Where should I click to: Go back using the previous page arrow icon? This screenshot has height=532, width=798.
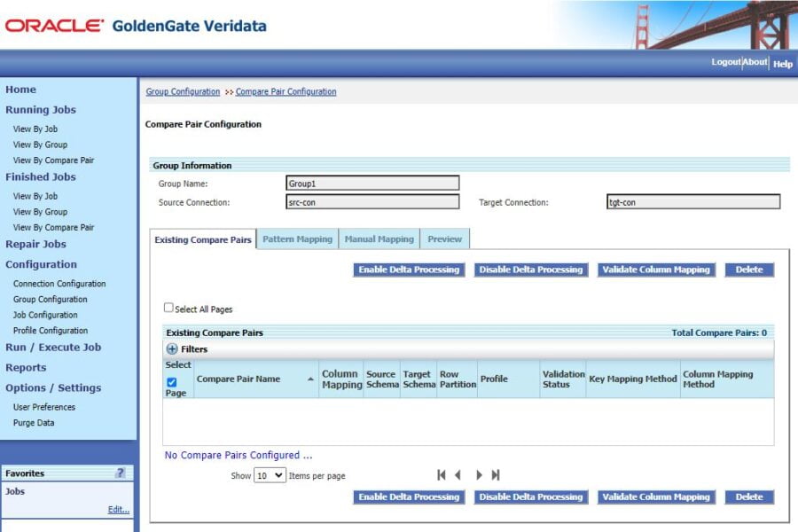(458, 475)
